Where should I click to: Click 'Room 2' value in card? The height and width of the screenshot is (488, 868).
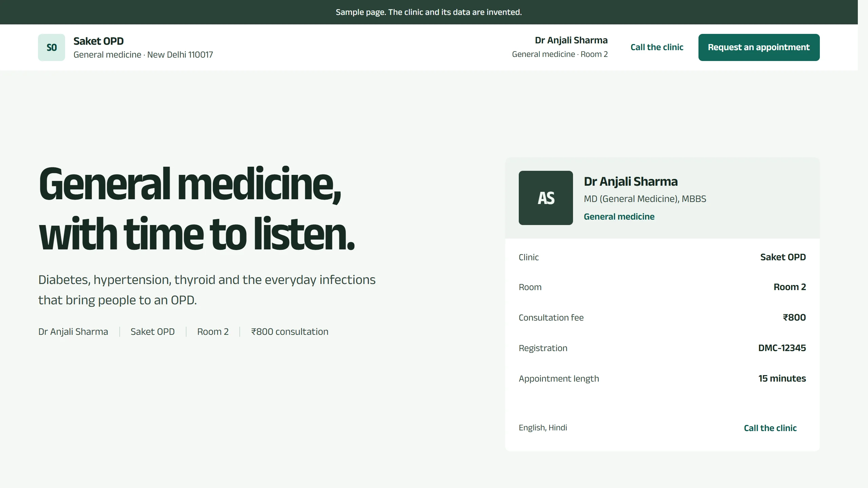point(790,287)
